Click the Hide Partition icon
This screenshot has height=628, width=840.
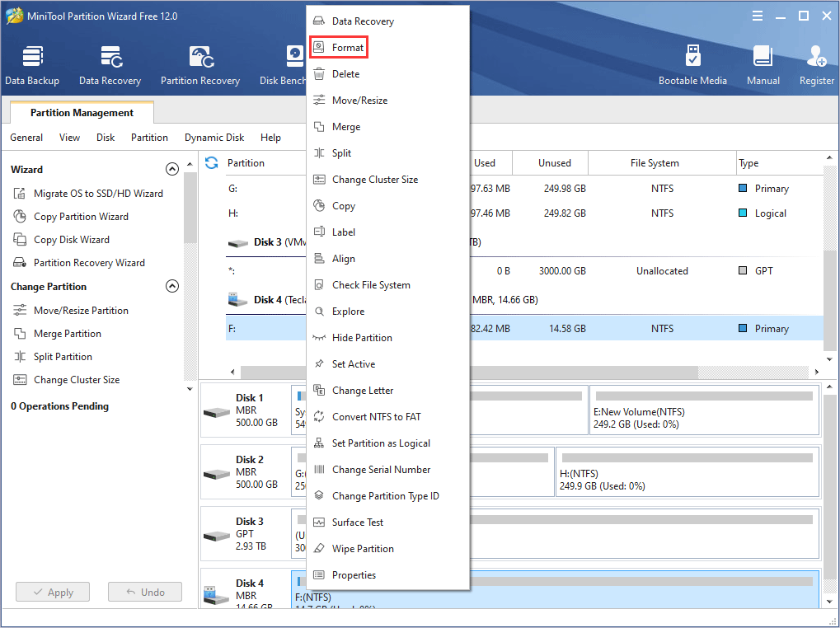tap(319, 337)
